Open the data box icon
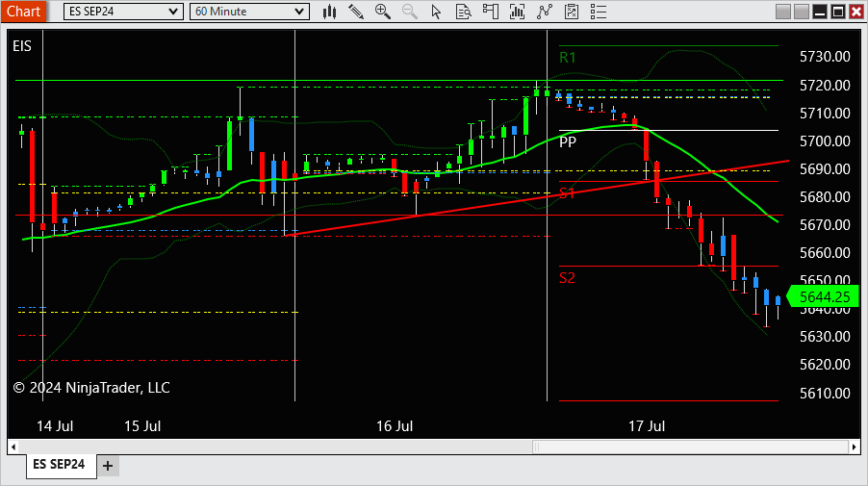This screenshot has height=486, width=868. [x=463, y=12]
